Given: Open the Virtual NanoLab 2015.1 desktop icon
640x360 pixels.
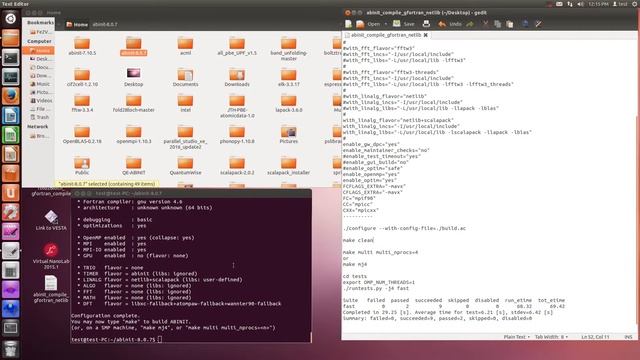Looking at the screenshot, I should (51, 256).
